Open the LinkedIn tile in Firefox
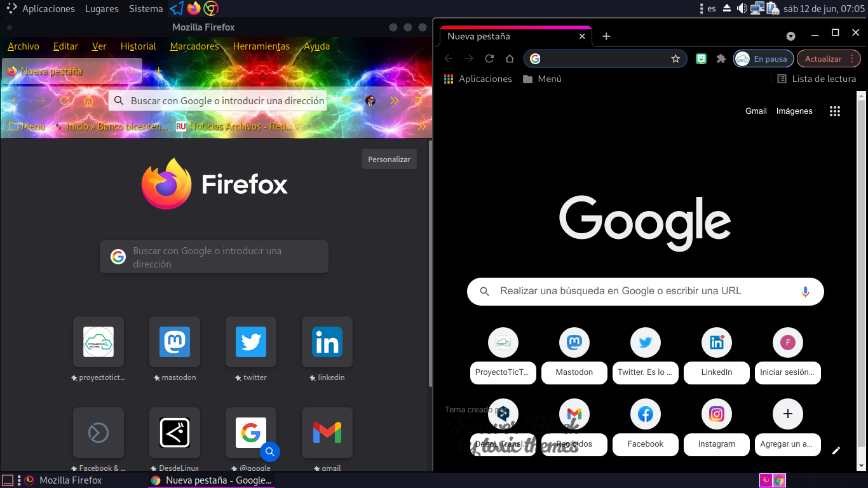868x488 pixels. coord(327,342)
